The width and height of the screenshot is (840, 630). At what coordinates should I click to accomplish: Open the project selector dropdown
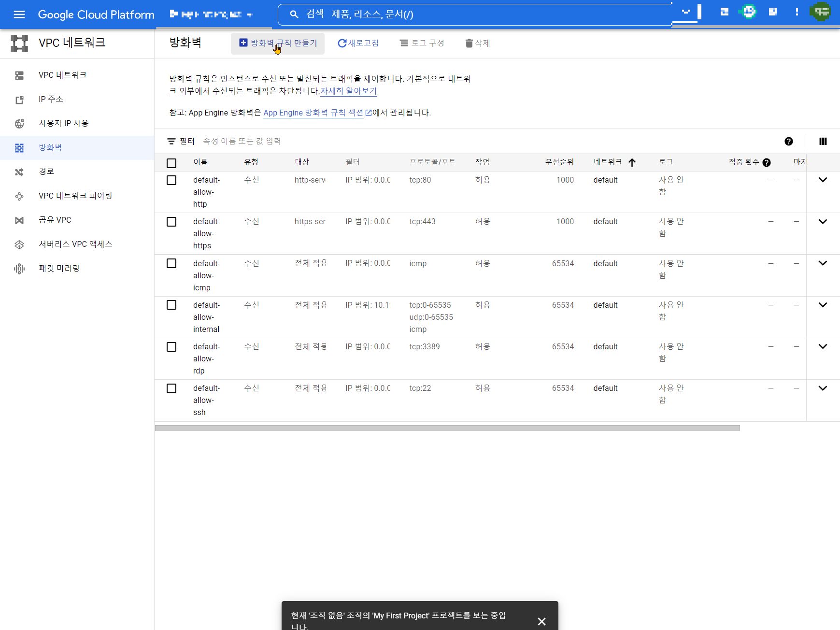[211, 14]
